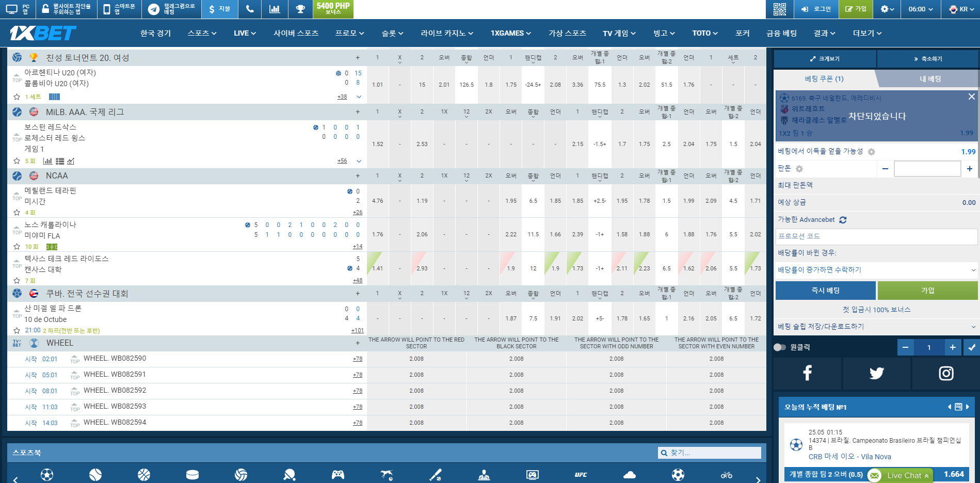Click the instant bet button
The width and height of the screenshot is (980, 483).
point(825,291)
